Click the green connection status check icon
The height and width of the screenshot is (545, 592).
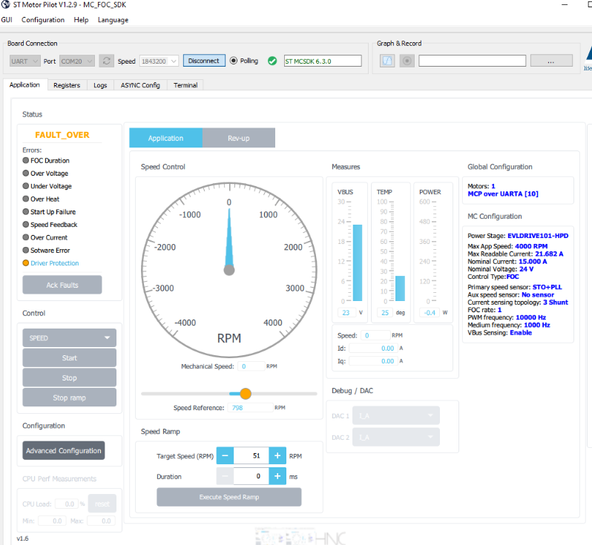pos(272,61)
